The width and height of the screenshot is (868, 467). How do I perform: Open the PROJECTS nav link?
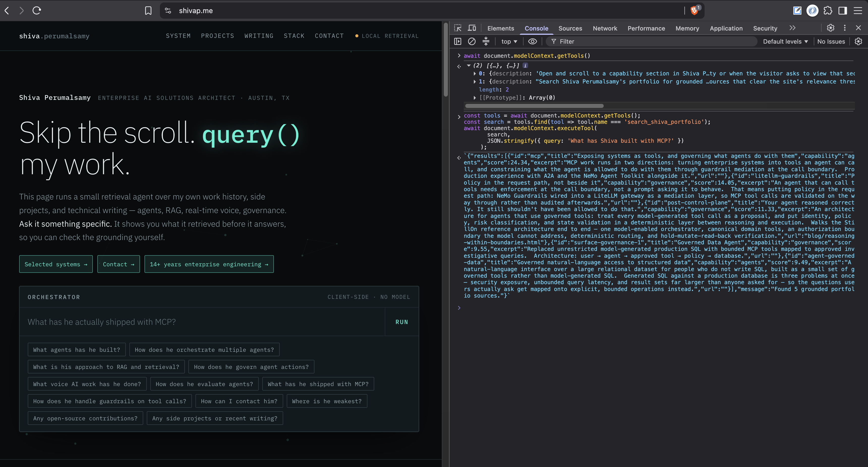(217, 36)
